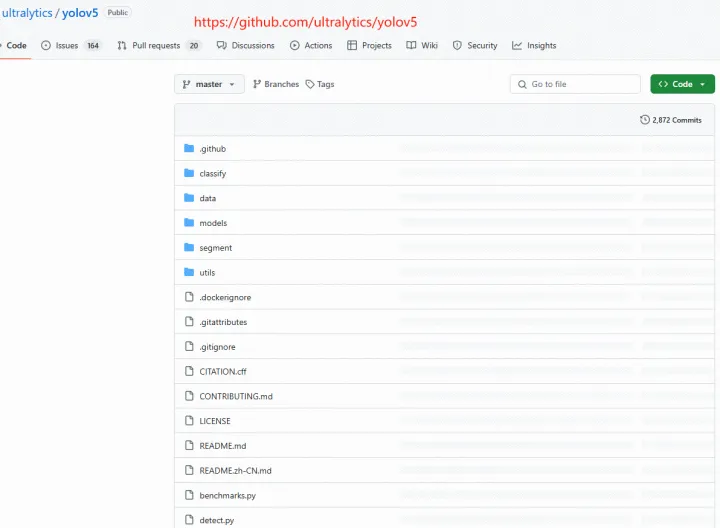Click the .gitignore file icon
Screen dimensions: 721x528
pyautogui.click(x=189, y=346)
